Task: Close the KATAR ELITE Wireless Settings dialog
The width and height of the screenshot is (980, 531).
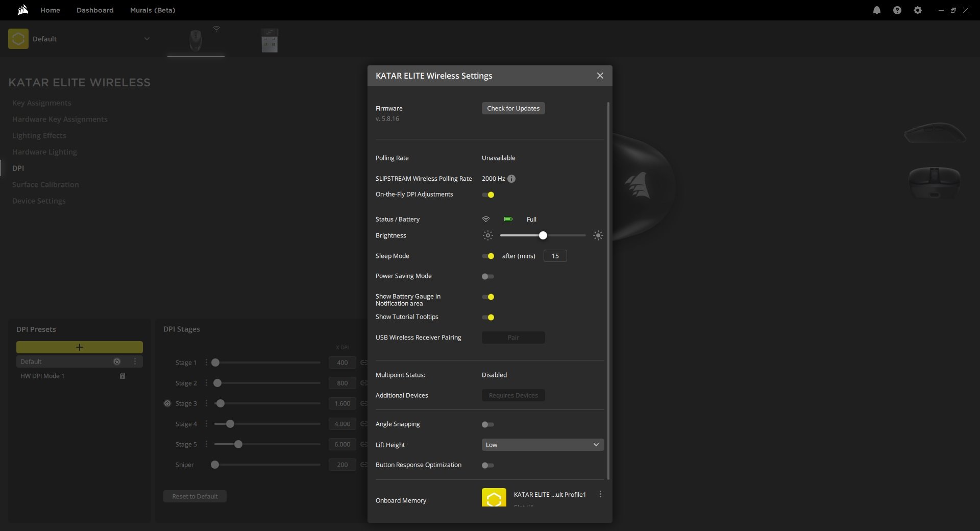Action: pyautogui.click(x=600, y=76)
